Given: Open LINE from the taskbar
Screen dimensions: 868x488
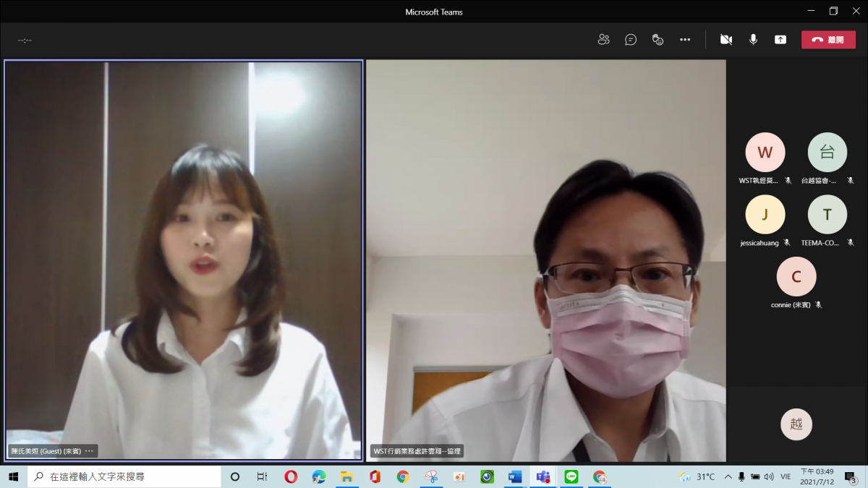Looking at the screenshot, I should pos(571,477).
